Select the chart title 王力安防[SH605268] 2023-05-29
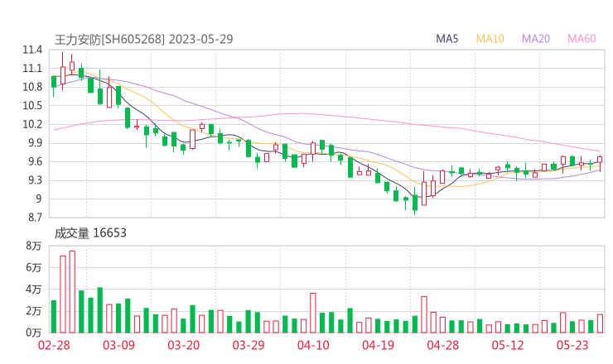 coord(143,39)
